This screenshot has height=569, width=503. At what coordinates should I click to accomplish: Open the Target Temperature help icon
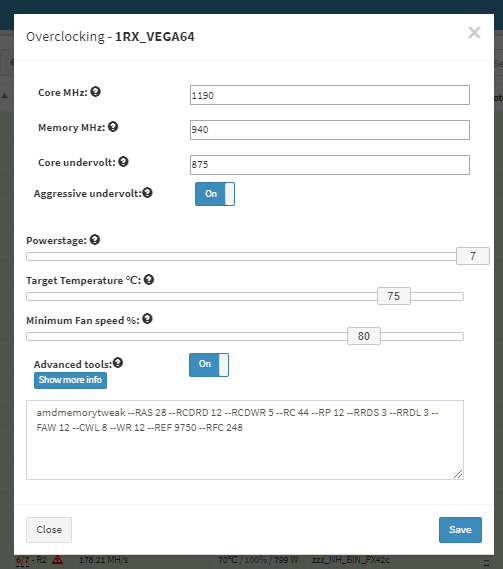149,279
